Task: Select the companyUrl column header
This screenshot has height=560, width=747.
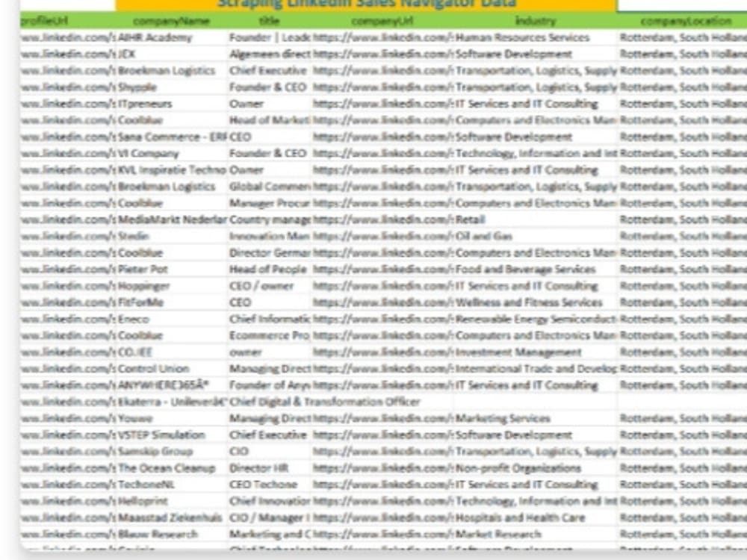Action: tap(382, 21)
